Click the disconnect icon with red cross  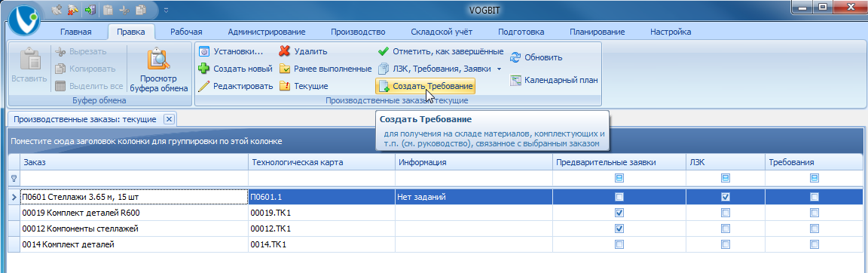[x=72, y=9]
